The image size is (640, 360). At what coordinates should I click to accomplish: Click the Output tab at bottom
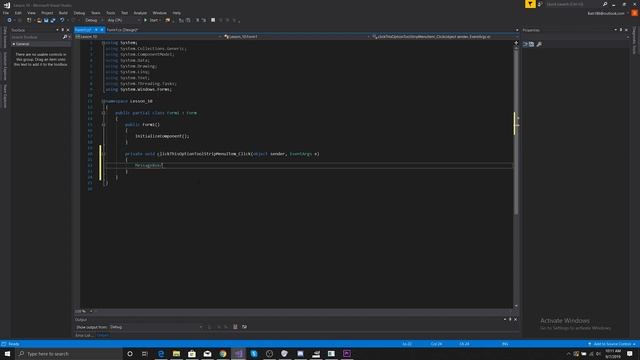tap(103, 336)
